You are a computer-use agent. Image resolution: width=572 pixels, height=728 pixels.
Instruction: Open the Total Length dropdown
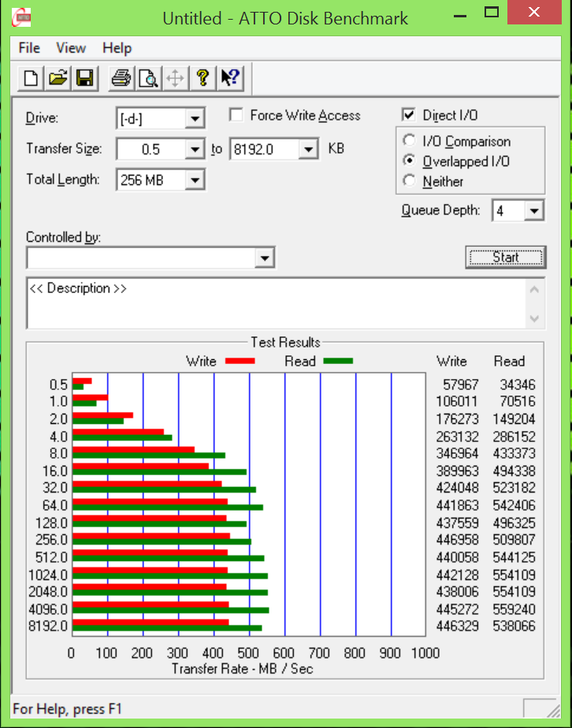pos(195,180)
